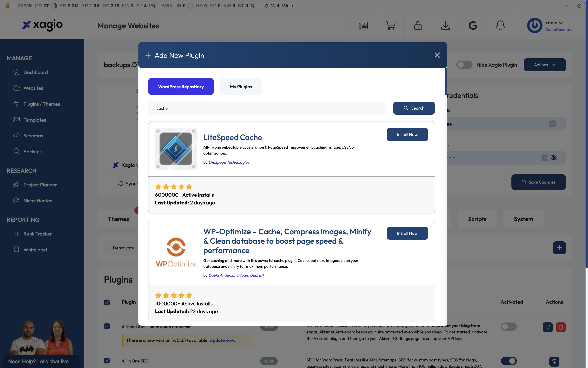Switch to My Plugins tab
588x368 pixels.
tap(241, 86)
